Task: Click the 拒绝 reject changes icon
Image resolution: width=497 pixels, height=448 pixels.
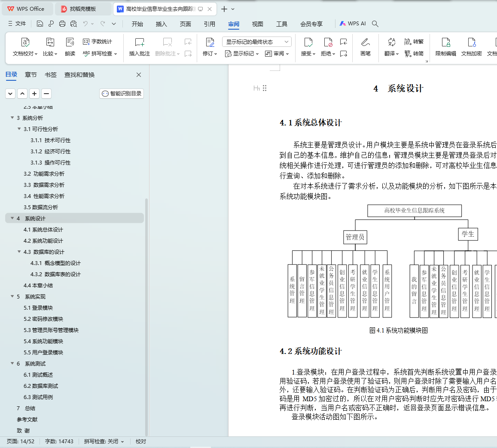Action: pos(328,43)
